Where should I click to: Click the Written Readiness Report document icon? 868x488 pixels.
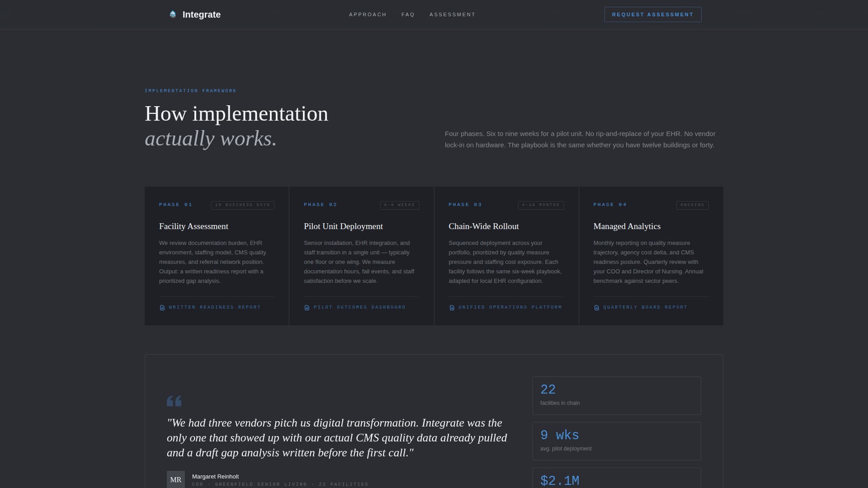pyautogui.click(x=162, y=308)
